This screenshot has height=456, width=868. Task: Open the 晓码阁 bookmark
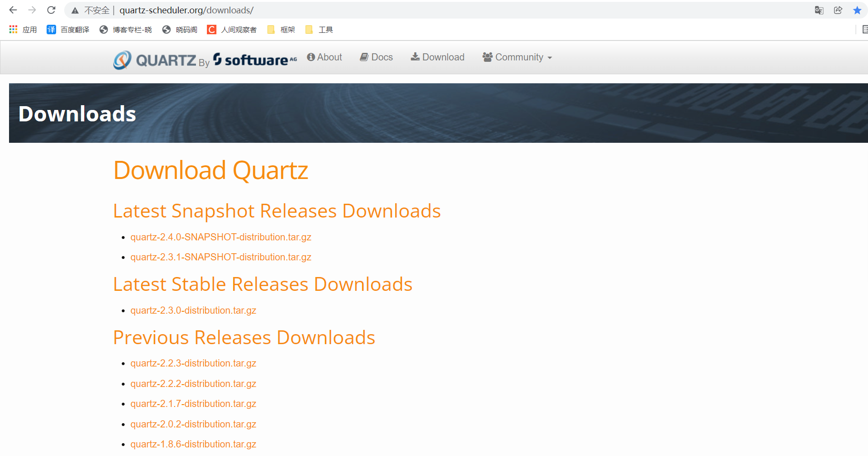tap(180, 30)
